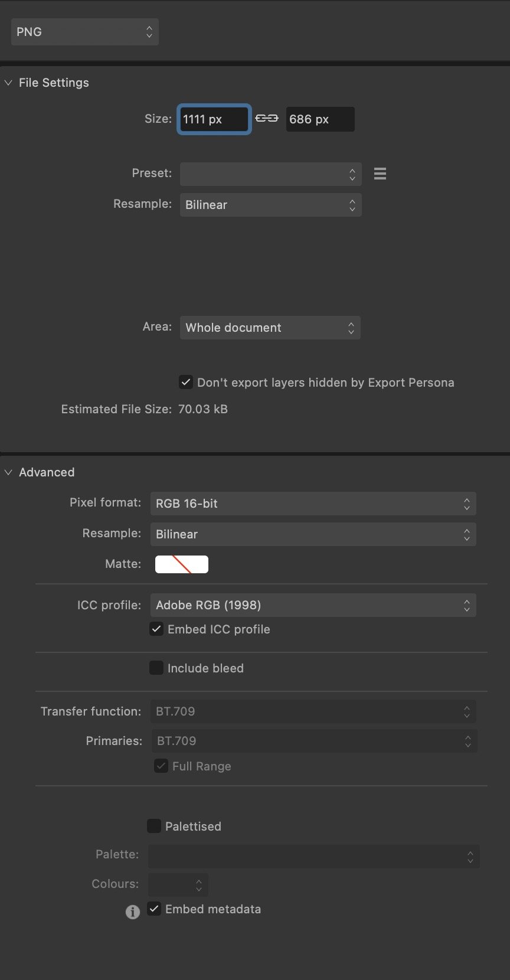510x980 pixels.
Task: Enable the Palettised checkbox
Action: pyautogui.click(x=154, y=826)
